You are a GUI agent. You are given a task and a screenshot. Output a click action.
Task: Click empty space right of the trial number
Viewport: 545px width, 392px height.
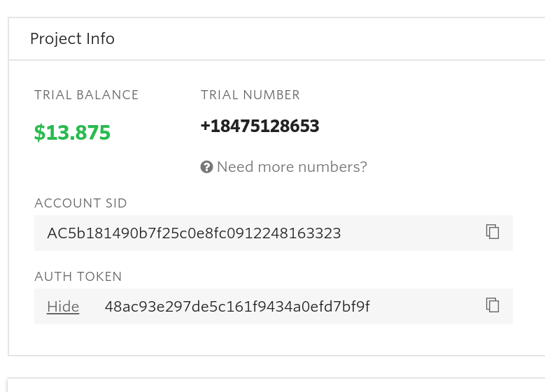pyautogui.click(x=420, y=126)
